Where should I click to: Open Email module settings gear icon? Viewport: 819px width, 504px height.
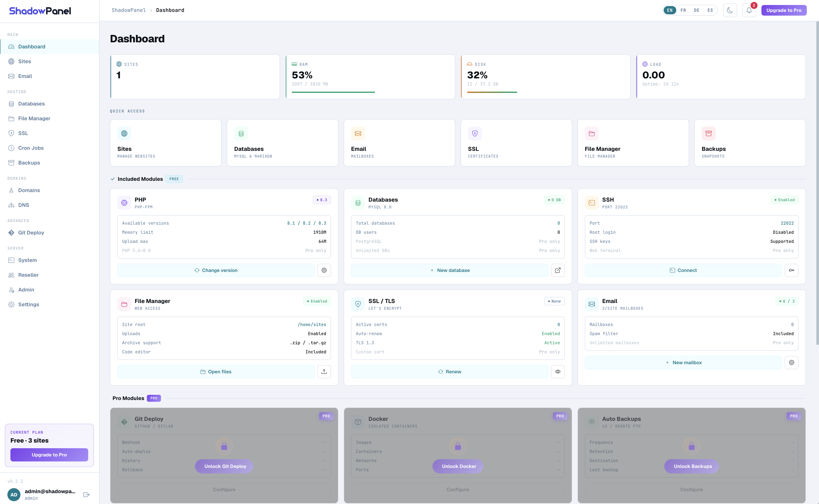(x=792, y=363)
